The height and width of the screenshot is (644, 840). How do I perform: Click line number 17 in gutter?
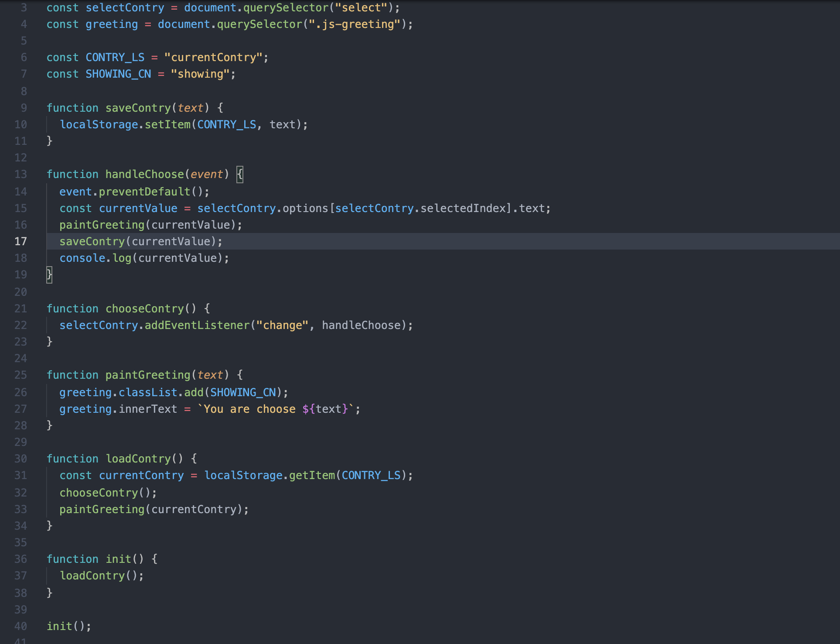click(20, 241)
